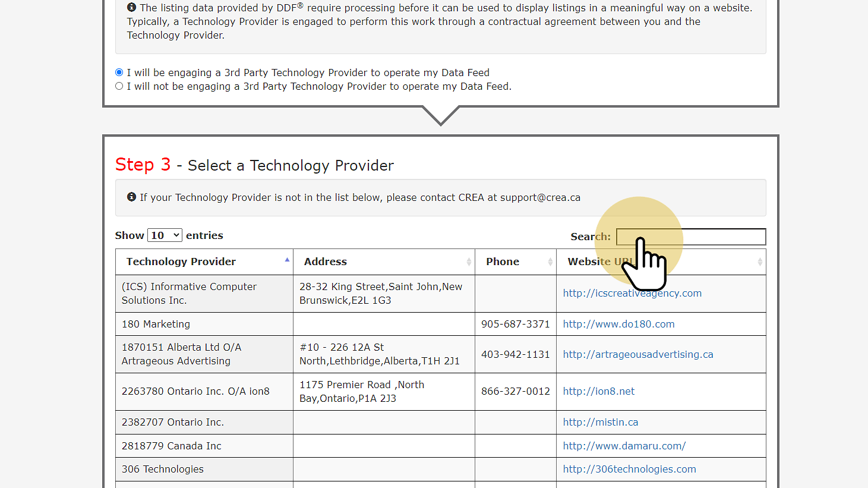Click phone number 403-942-1131
Viewport: 868px width, 488px height.
[516, 354]
